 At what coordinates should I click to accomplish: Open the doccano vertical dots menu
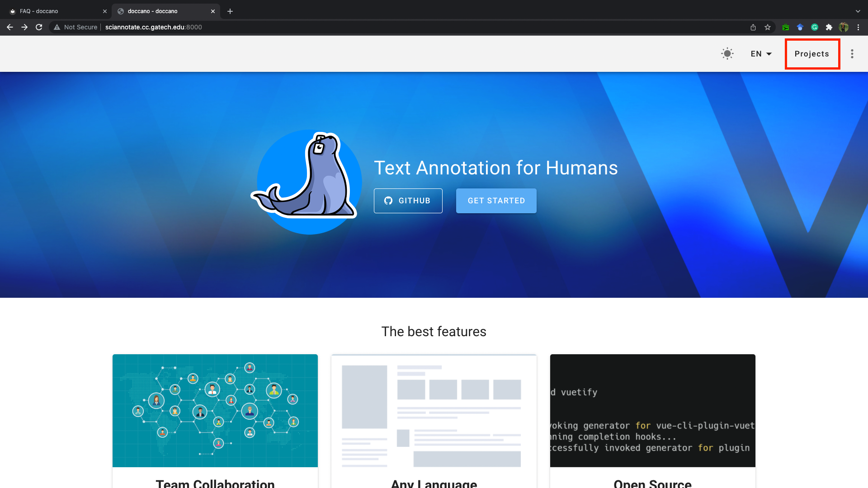[852, 54]
